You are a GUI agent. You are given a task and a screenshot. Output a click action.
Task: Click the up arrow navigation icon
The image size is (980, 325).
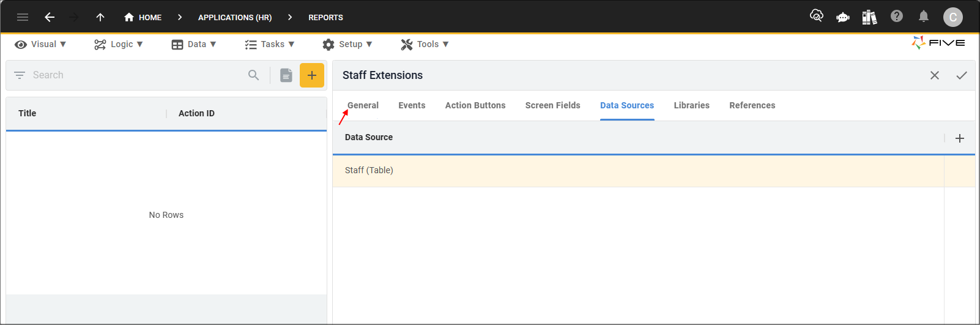tap(100, 17)
